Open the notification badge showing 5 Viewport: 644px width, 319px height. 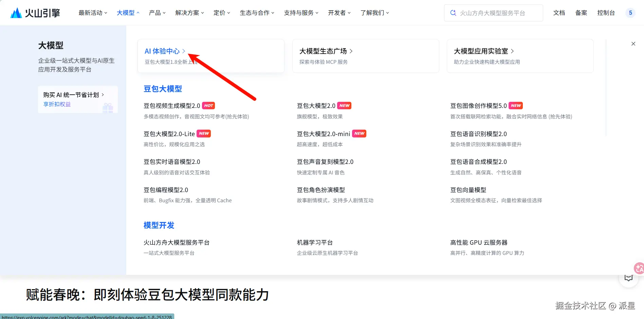click(x=630, y=13)
